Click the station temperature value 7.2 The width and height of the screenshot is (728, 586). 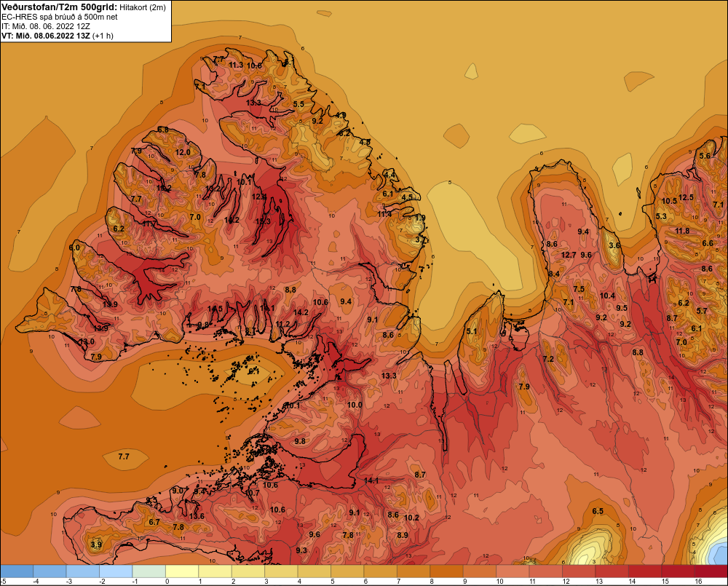click(548, 359)
